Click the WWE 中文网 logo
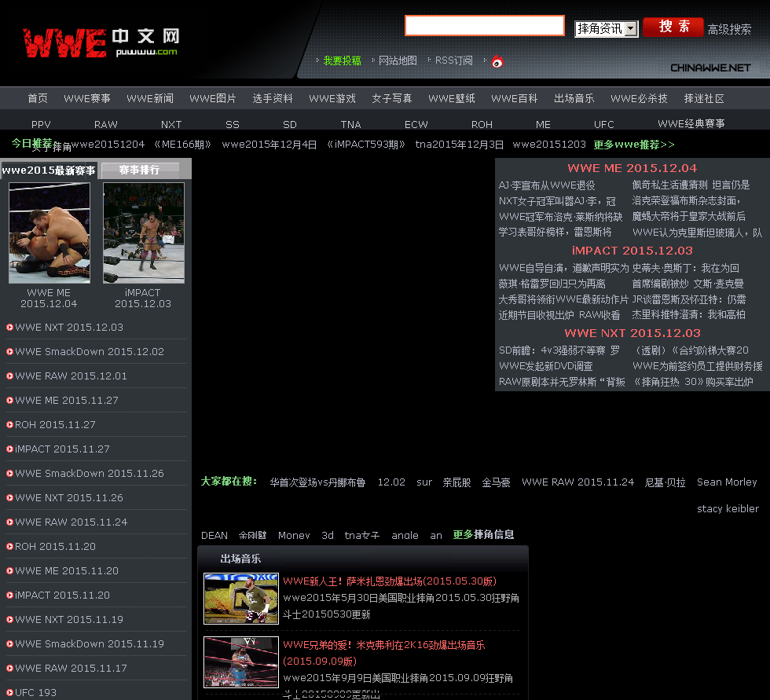The image size is (770, 700). (x=101, y=43)
